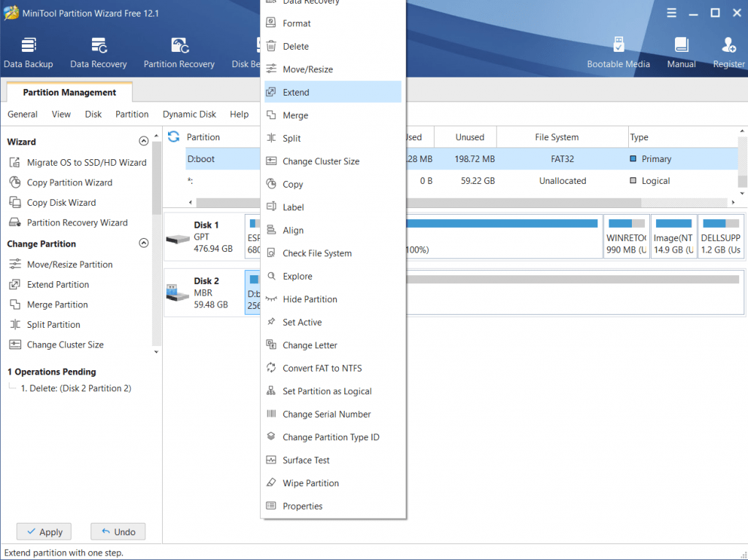Open Partition Recovery toolbar icon

tap(179, 53)
